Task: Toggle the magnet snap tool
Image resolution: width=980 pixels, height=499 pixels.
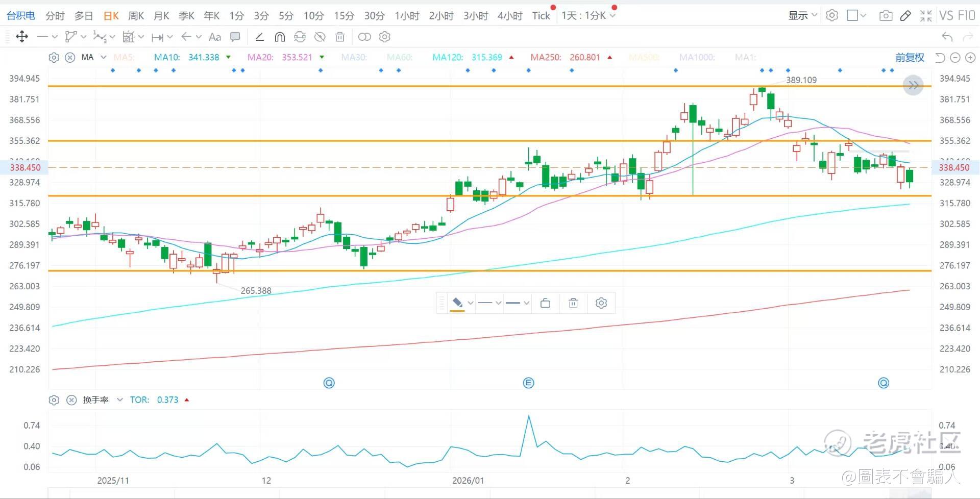Action: pyautogui.click(x=280, y=37)
